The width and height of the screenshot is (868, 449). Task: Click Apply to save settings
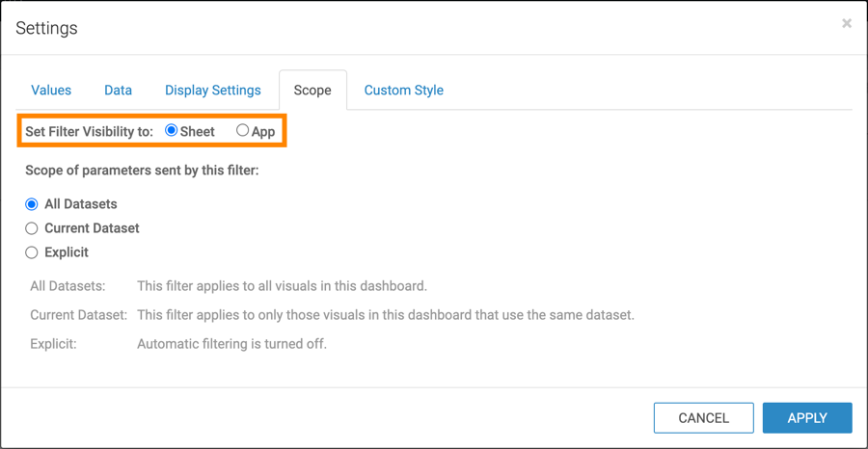point(807,418)
